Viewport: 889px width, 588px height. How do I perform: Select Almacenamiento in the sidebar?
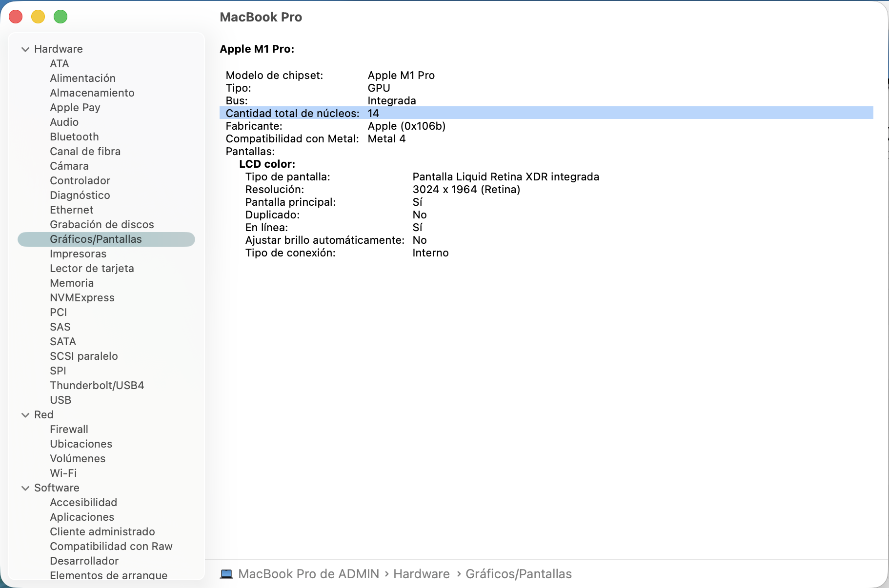point(92,93)
